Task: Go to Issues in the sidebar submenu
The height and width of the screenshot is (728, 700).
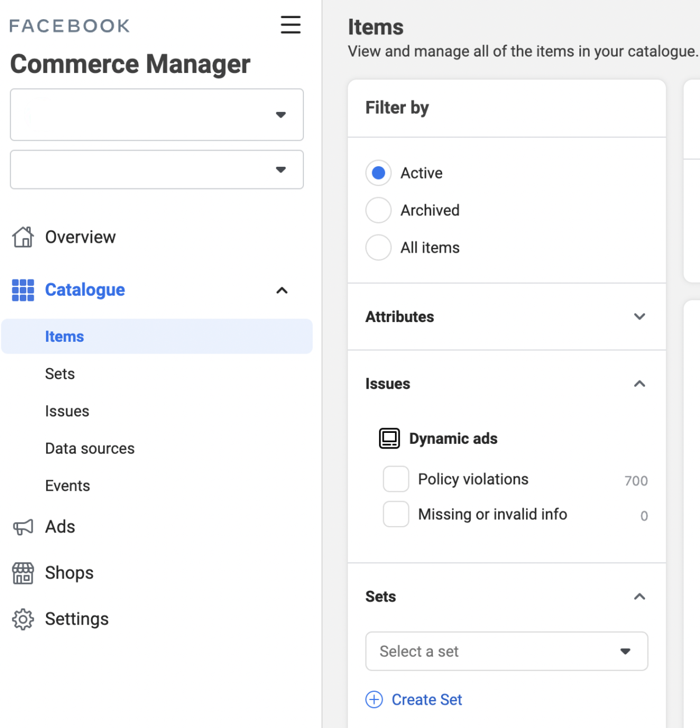Action: click(67, 411)
